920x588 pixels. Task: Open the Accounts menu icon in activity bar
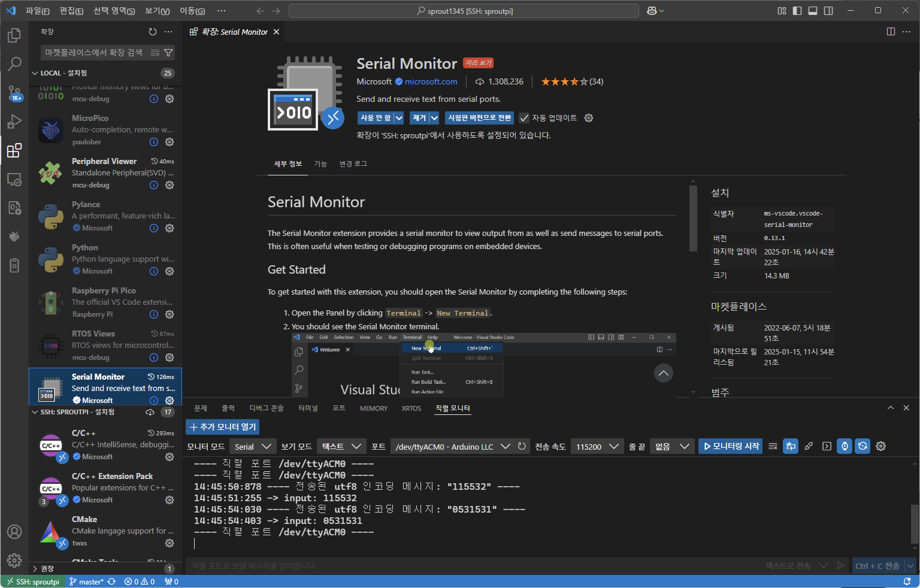click(x=14, y=532)
